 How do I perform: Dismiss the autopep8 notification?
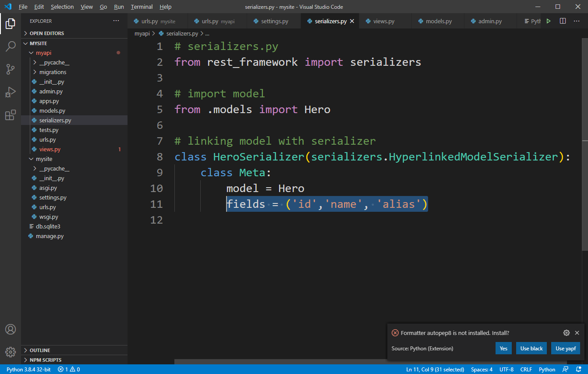coord(577,333)
